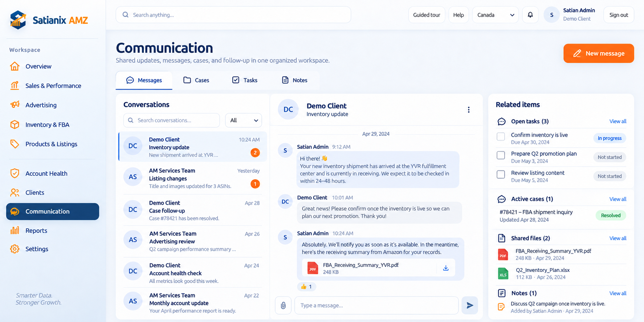
Task: Click the Search anything field
Action: 233,15
